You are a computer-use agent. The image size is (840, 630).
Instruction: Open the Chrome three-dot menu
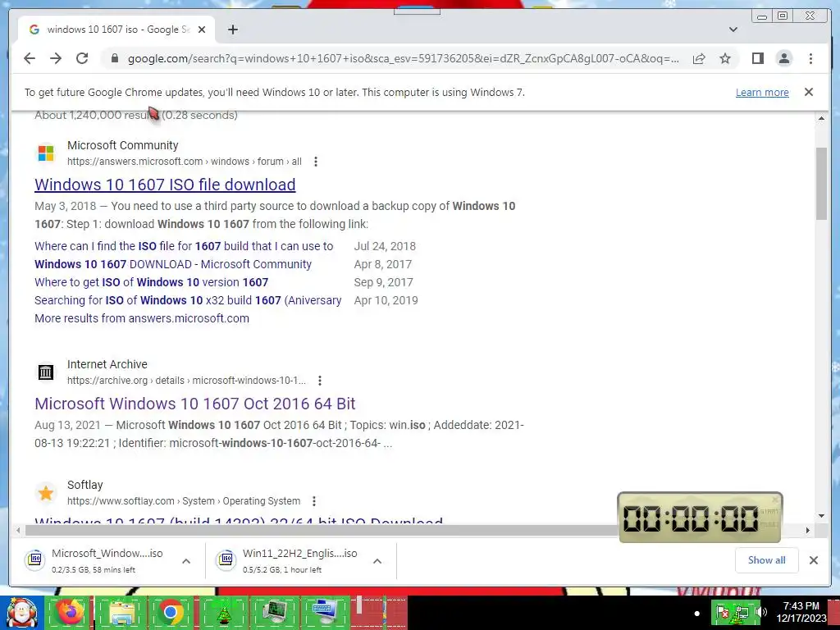810,58
